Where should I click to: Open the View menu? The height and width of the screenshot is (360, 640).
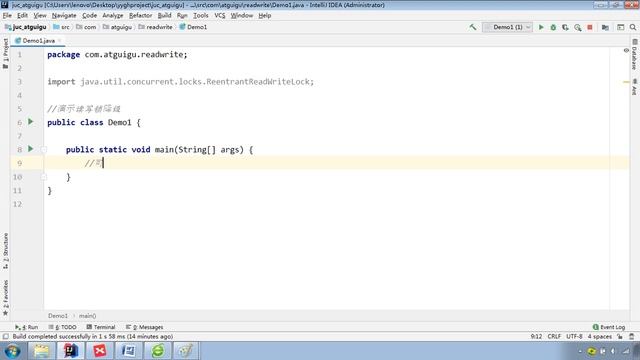pos(40,16)
